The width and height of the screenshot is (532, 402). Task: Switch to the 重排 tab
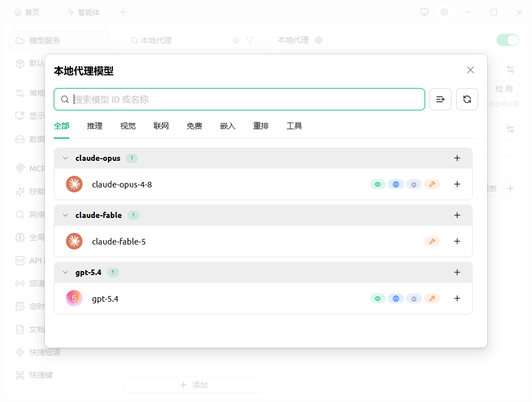click(261, 126)
